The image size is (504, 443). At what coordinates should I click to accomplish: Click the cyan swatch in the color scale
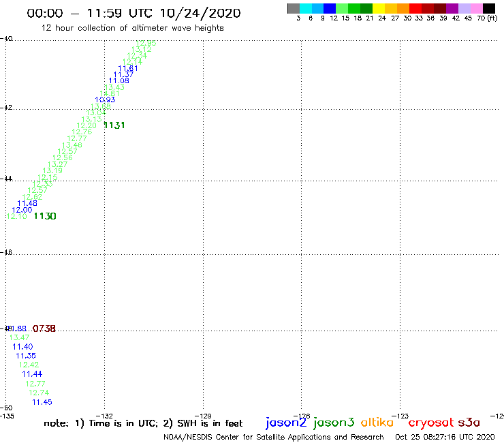306,8
